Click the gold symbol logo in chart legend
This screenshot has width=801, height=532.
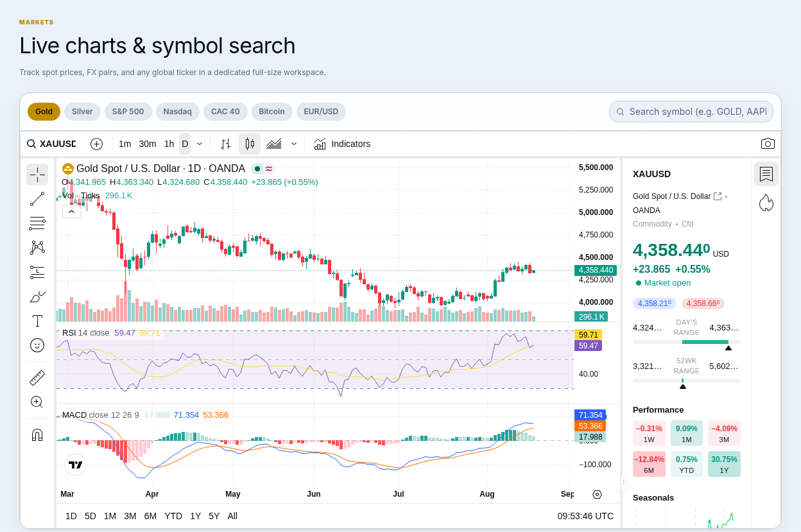68,169
